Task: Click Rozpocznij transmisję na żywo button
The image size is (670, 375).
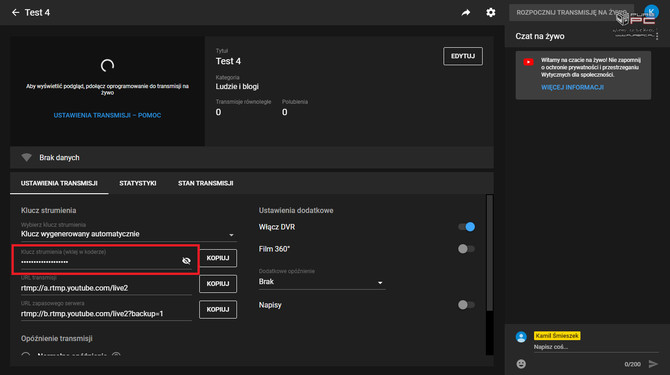Action: (x=571, y=12)
